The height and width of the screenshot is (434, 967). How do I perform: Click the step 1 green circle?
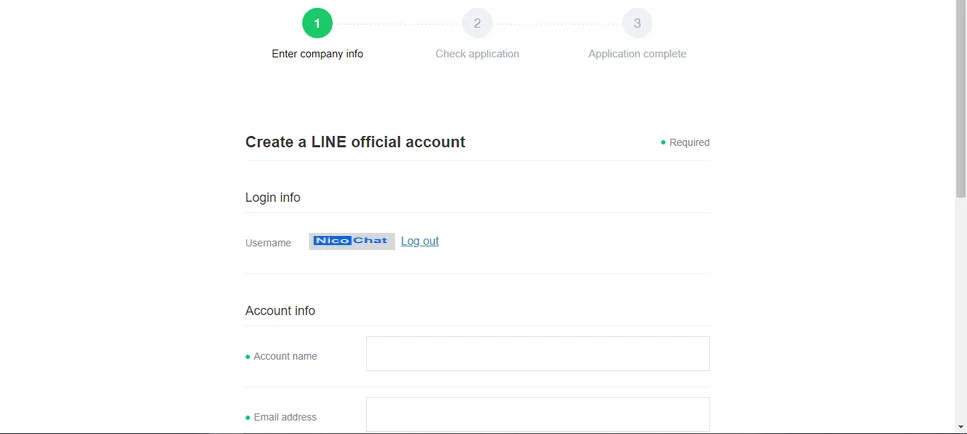point(317,23)
